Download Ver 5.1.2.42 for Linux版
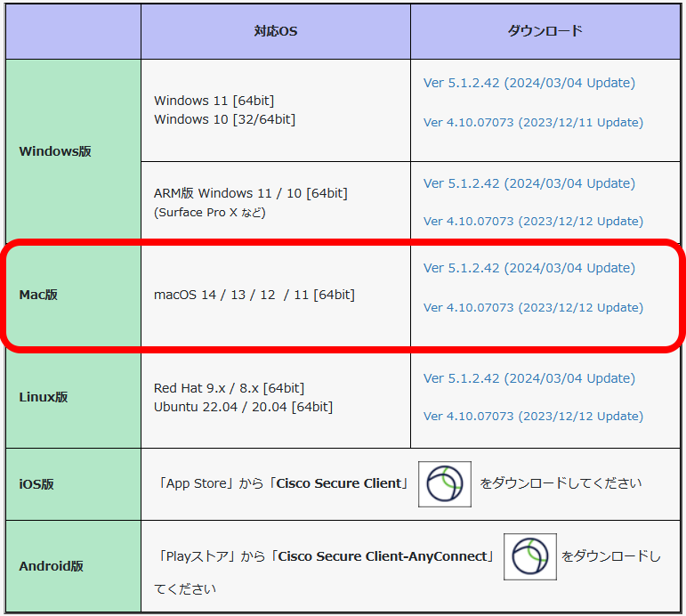The height and width of the screenshot is (616, 686). [529, 378]
